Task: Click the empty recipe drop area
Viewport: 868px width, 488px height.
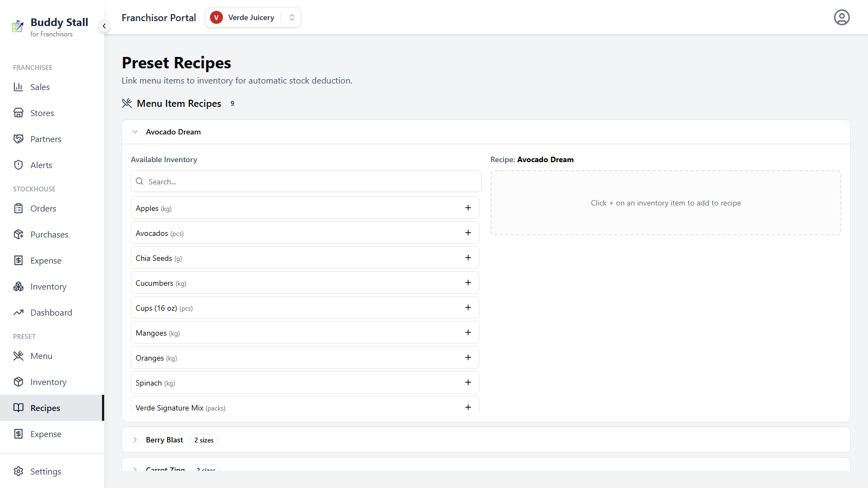Action: click(666, 203)
